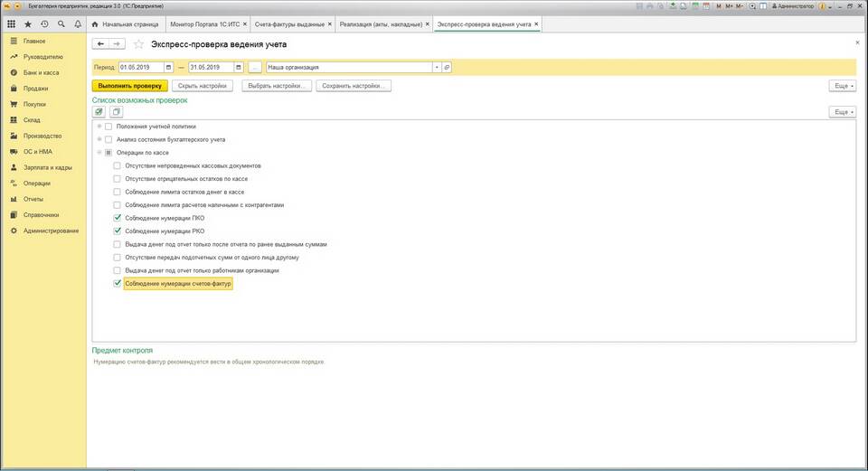Open calendar for end date 31.05.2019

point(239,67)
